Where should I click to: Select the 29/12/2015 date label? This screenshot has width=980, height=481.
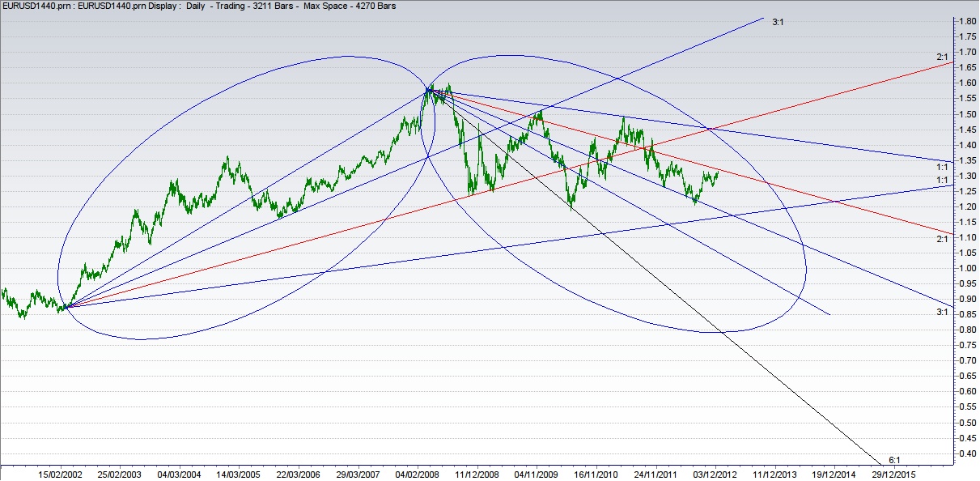coord(894,473)
